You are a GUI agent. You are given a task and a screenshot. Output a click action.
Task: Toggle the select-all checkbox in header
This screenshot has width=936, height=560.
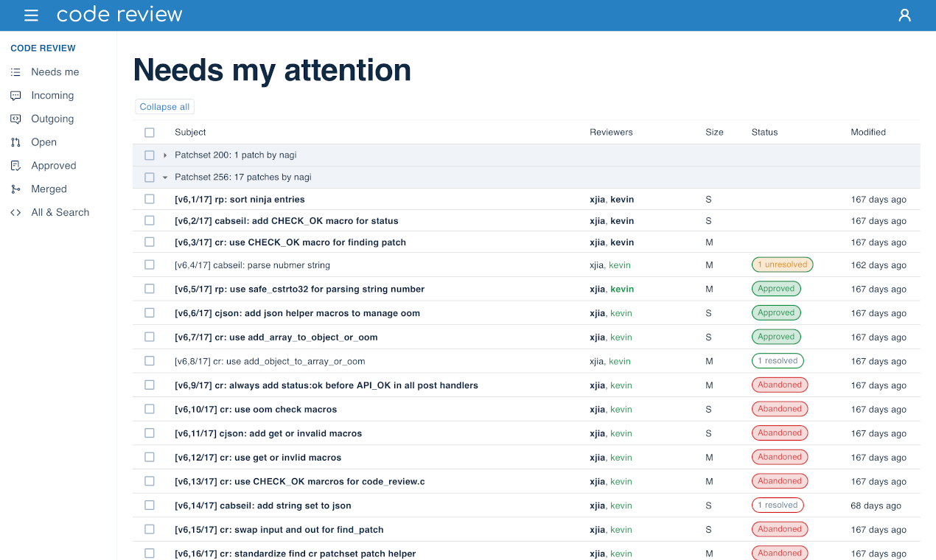[x=150, y=133]
